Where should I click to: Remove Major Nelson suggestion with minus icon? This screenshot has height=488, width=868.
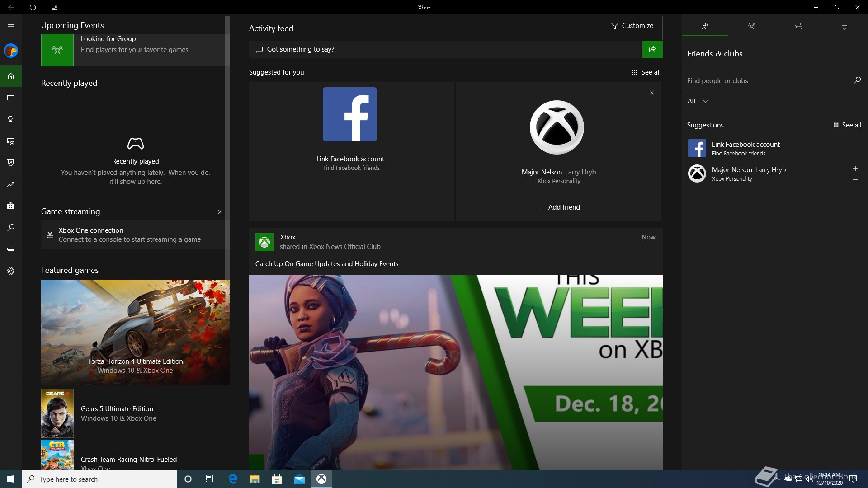855,179
